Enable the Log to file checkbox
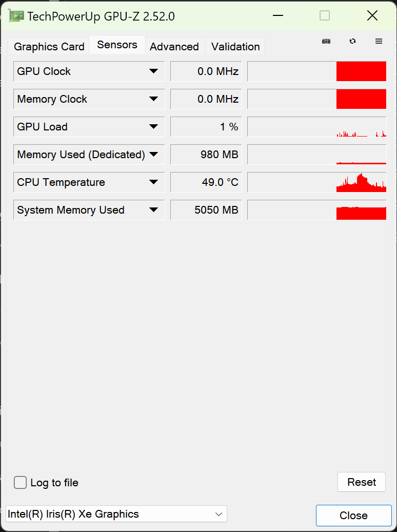Screen dimensions: 397x532 pyautogui.click(x=21, y=483)
